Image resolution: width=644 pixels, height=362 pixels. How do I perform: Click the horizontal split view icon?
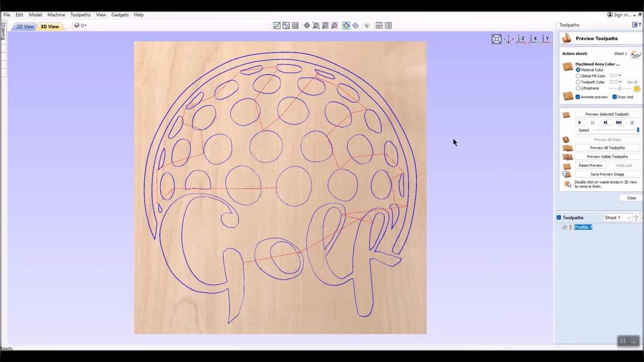click(x=379, y=25)
